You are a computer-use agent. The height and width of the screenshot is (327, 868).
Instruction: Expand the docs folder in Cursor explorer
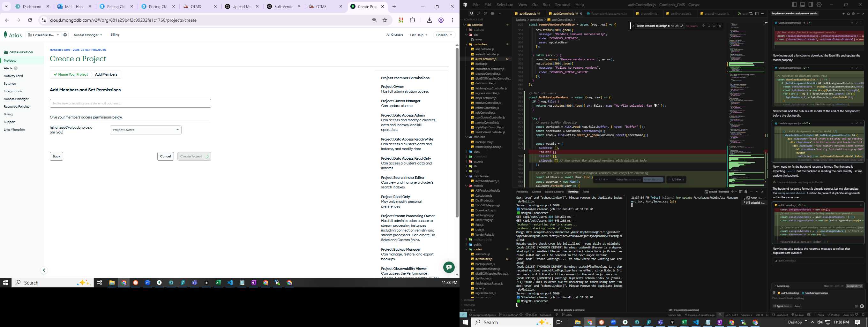pyautogui.click(x=466, y=152)
